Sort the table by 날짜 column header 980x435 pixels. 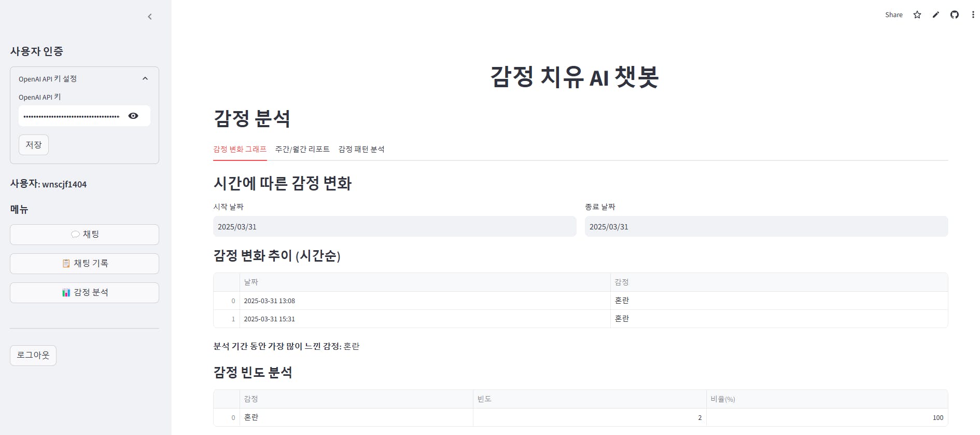tap(425, 282)
